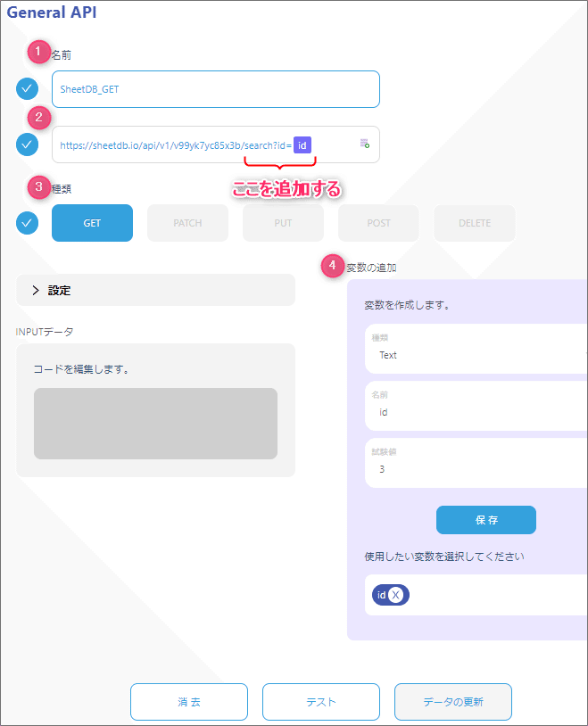Click the checkmark icon beside GET button

(28, 223)
